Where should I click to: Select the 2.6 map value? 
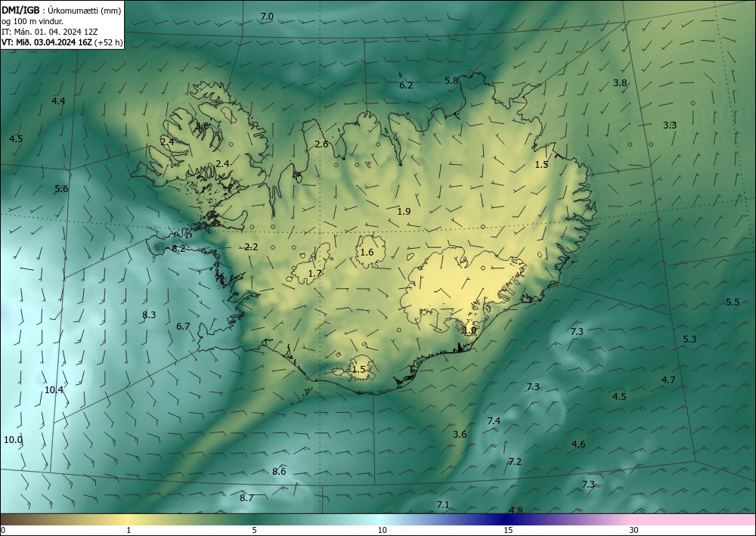tap(321, 144)
